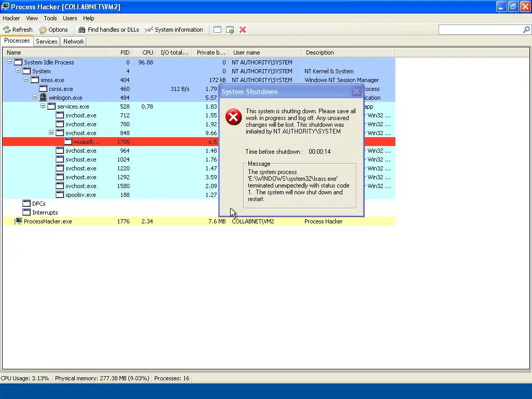Click the smss.exe process icon
The height and width of the screenshot is (399, 532).
pyautogui.click(x=35, y=79)
